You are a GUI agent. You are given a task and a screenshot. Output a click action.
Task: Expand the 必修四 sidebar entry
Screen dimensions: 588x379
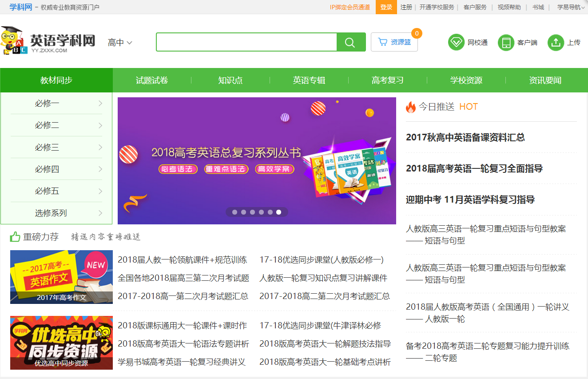[56, 169]
